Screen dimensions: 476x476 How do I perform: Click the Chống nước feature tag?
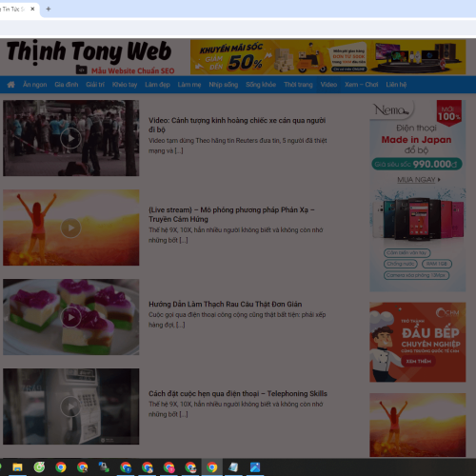click(401, 264)
